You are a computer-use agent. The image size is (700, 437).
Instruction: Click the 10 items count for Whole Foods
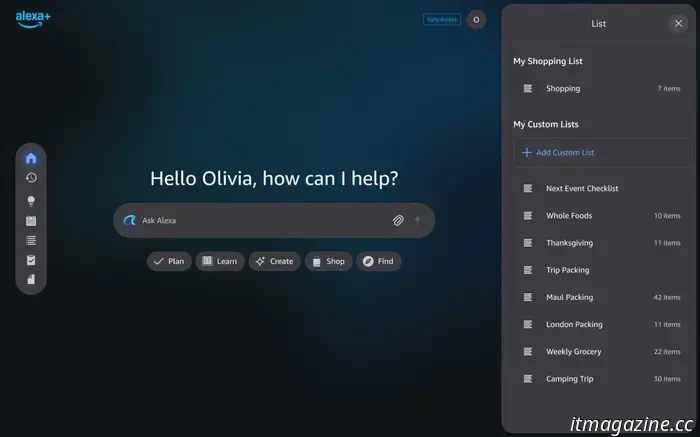click(x=667, y=216)
